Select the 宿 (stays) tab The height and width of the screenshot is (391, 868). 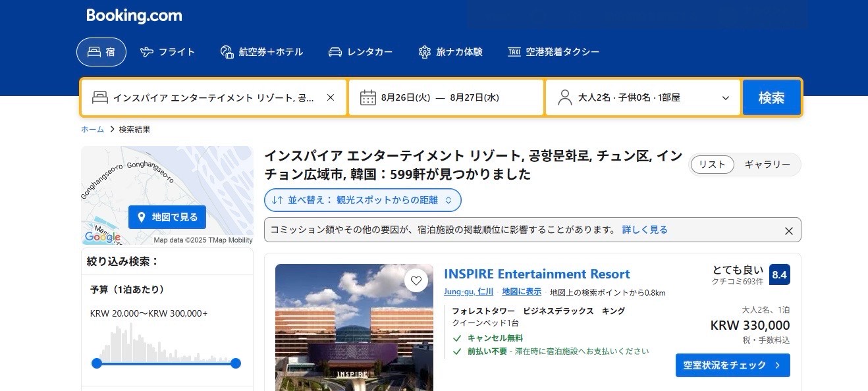point(101,52)
